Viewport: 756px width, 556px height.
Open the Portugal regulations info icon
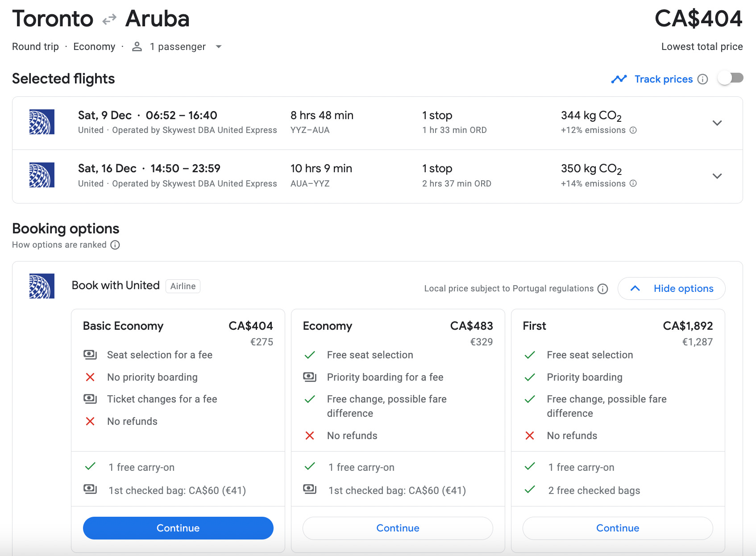[x=603, y=289]
